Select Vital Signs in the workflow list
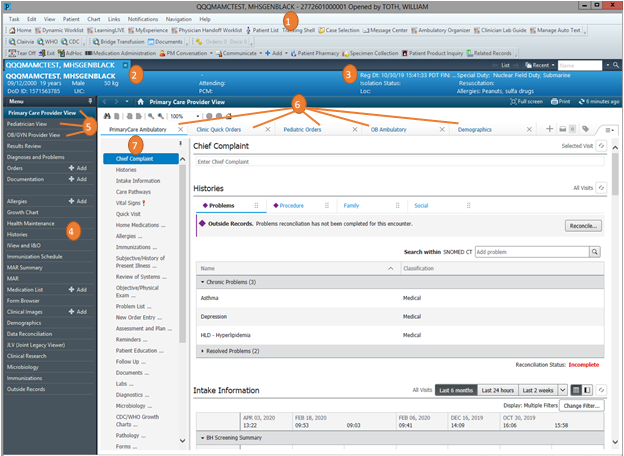 point(134,202)
